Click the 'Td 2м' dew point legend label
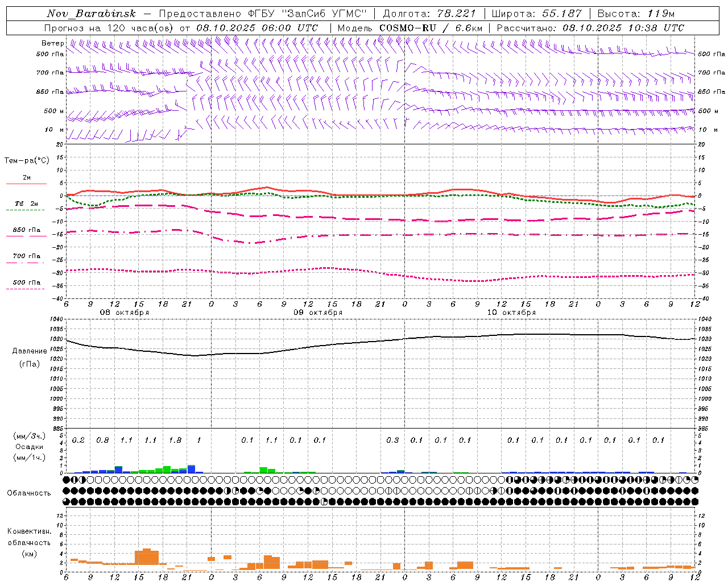 click(26, 203)
